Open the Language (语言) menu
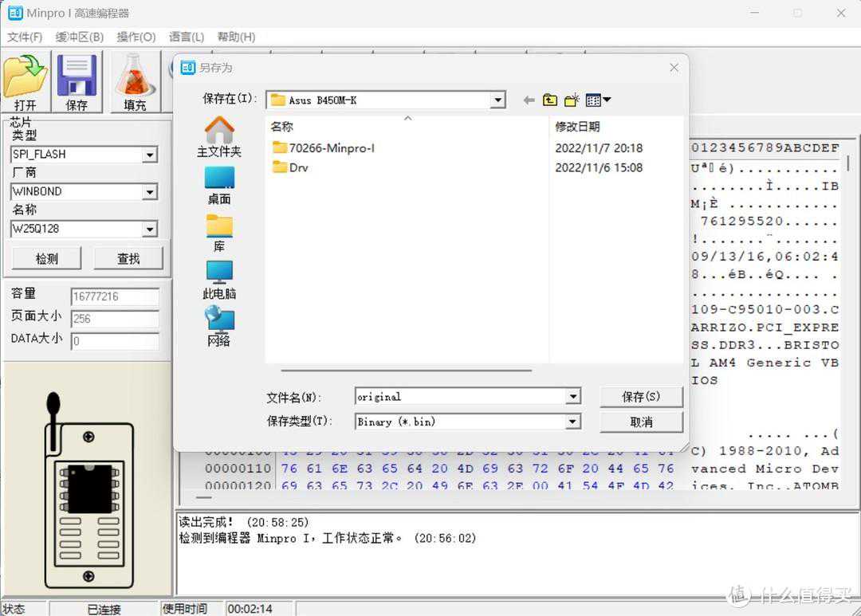861x616 pixels. pos(187,37)
